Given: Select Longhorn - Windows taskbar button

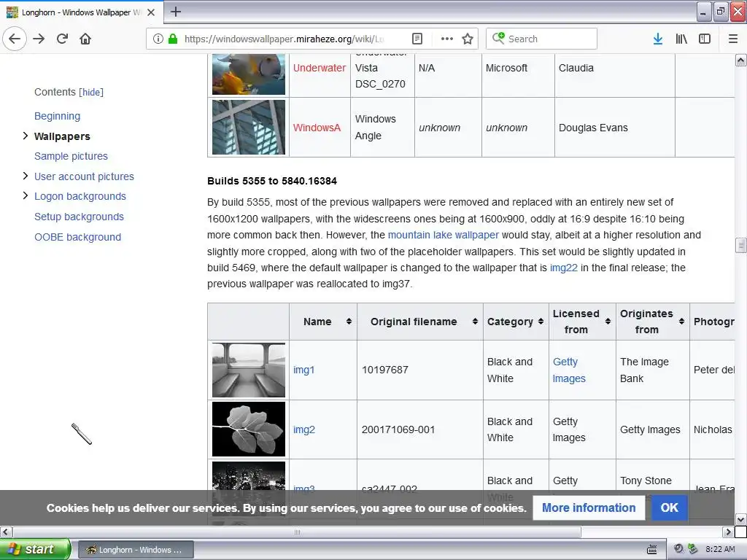Looking at the screenshot, I should (x=135, y=550).
